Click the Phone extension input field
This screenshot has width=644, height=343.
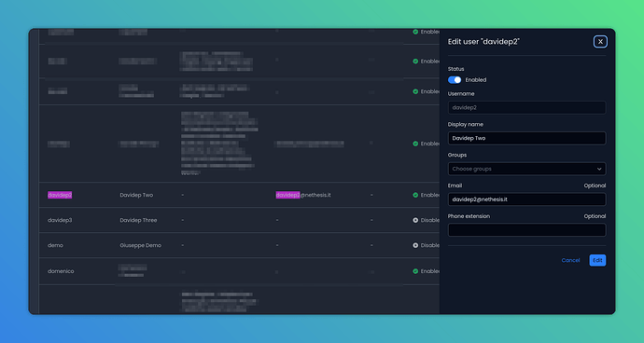point(526,230)
